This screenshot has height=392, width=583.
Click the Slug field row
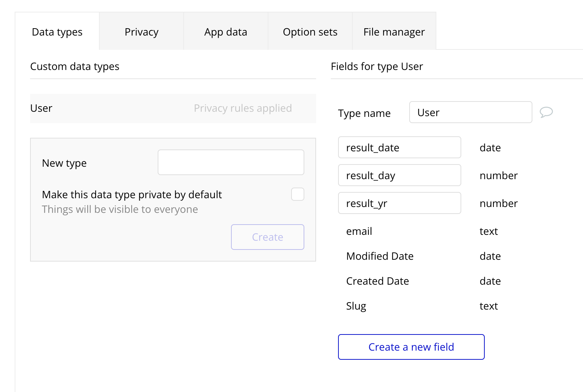pos(356,306)
